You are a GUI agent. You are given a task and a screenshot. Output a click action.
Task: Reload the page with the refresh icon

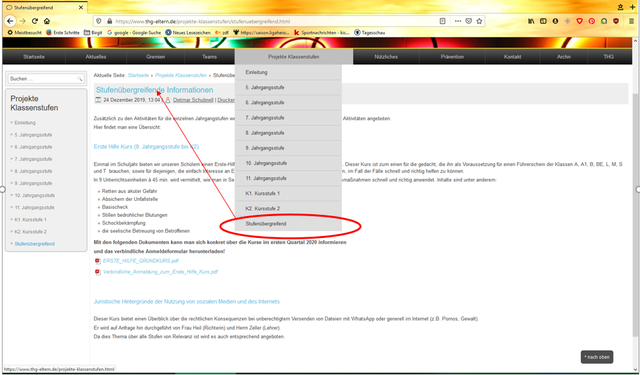click(x=35, y=21)
